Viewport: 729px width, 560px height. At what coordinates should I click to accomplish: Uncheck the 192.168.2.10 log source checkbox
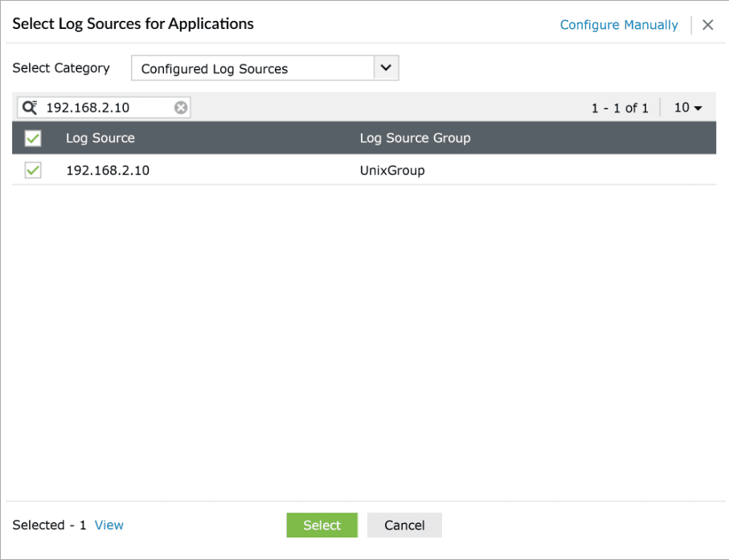point(33,170)
